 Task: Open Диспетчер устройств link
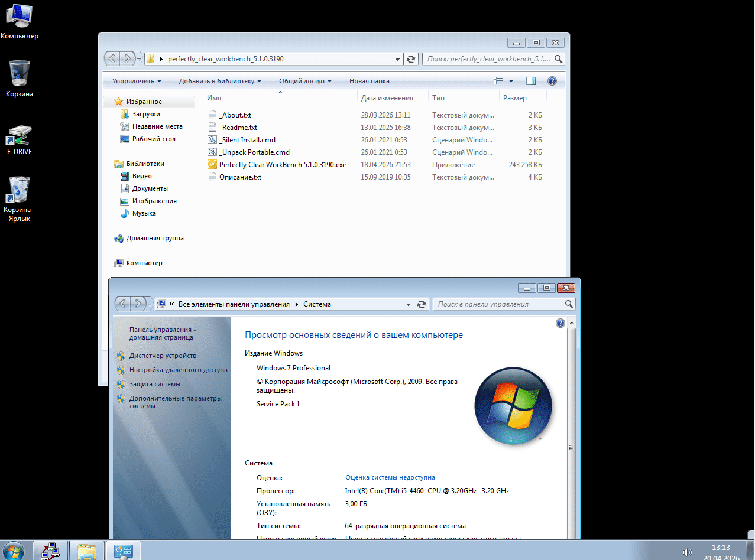tap(163, 356)
